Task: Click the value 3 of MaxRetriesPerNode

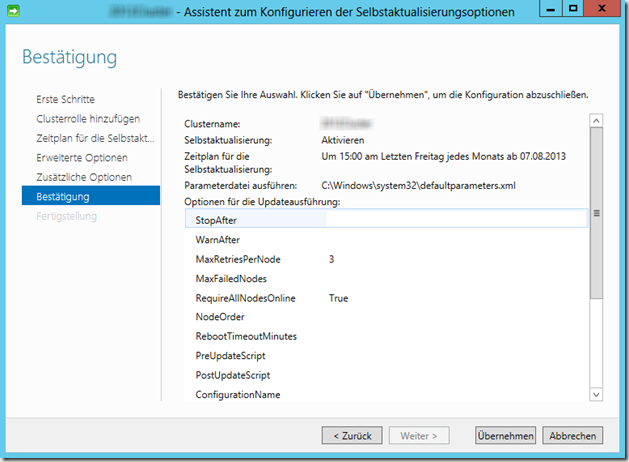Action: [331, 259]
